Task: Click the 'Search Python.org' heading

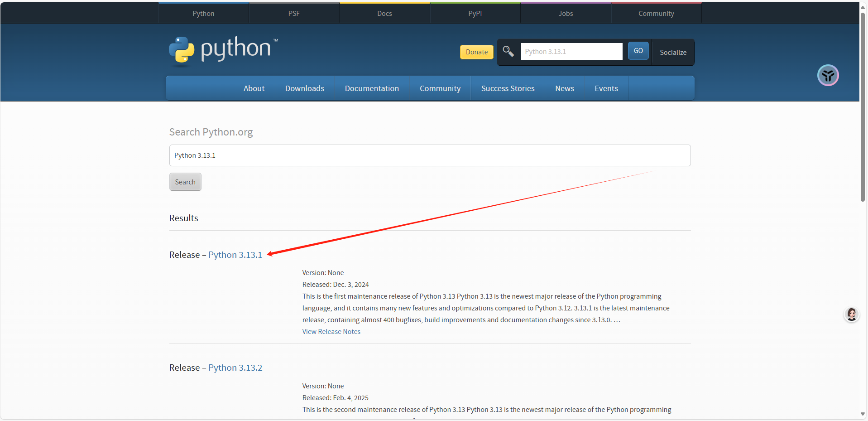Action: pyautogui.click(x=211, y=132)
